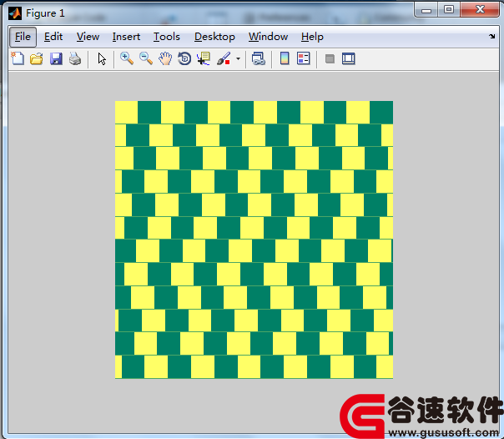Show Plot Tools and dock figure

coord(349,58)
